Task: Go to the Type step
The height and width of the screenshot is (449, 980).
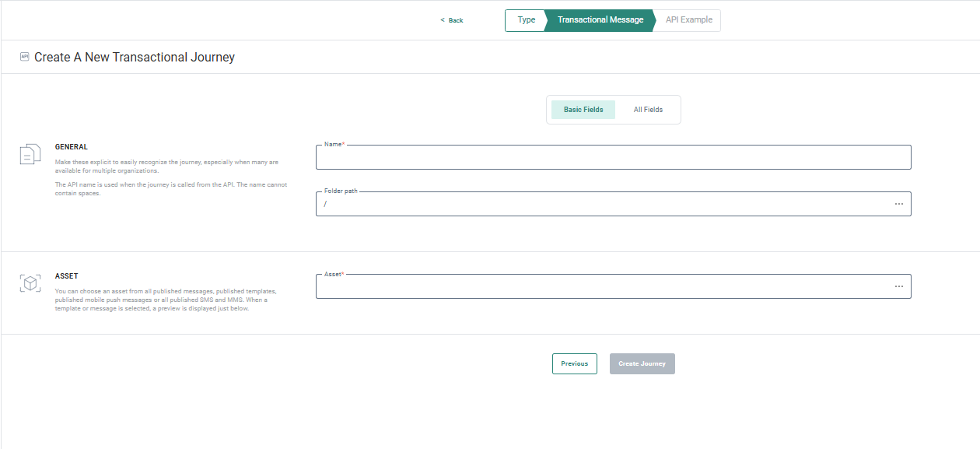Action: click(526, 20)
